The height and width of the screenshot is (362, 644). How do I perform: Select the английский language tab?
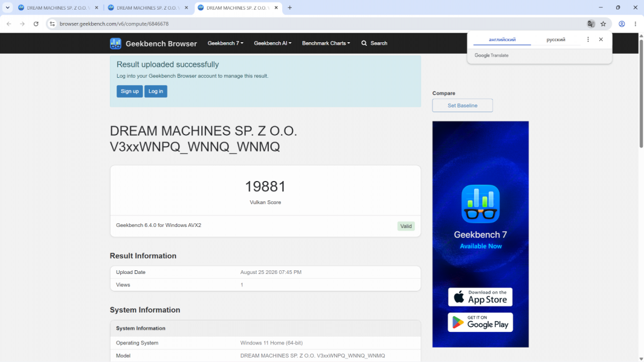click(502, 39)
